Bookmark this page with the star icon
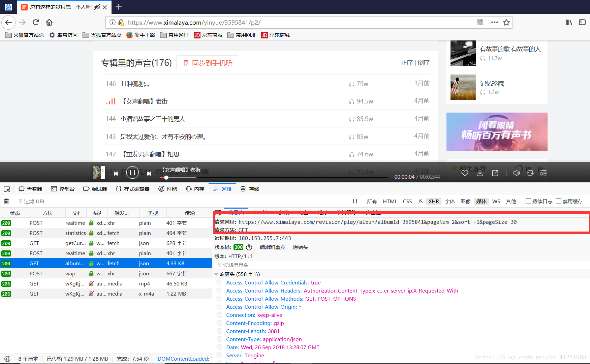 pyautogui.click(x=506, y=22)
